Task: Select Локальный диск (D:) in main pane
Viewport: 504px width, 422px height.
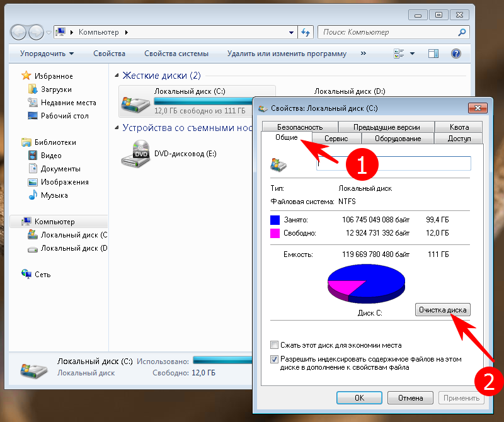Action: point(350,91)
